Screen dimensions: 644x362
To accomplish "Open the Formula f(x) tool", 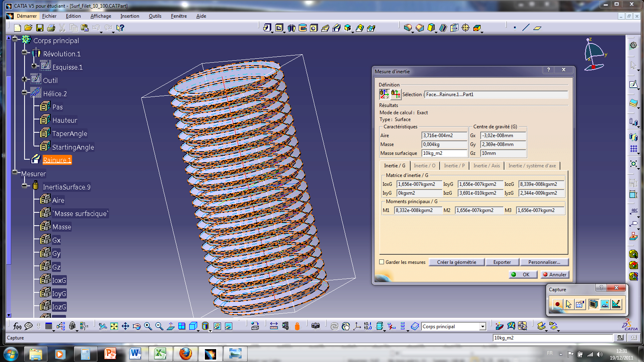I will click(x=17, y=326).
